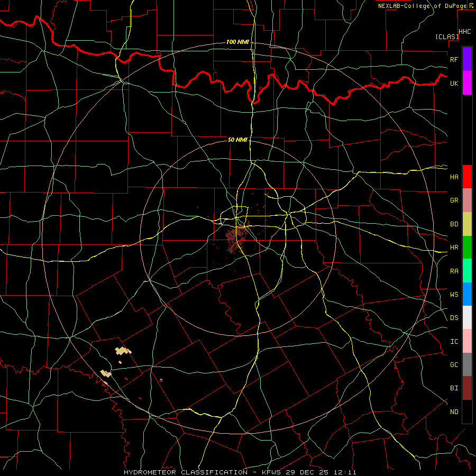Click the UK legend label
Image resolution: width=476 pixels, height=476 pixels.
tap(454, 83)
